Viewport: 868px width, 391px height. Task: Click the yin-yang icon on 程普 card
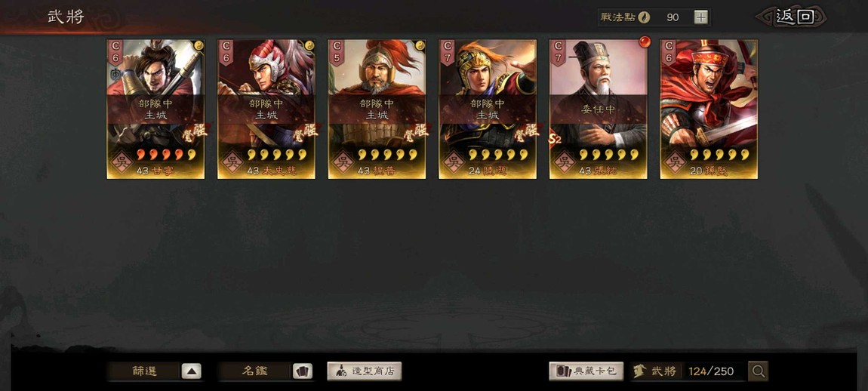pyautogui.click(x=420, y=45)
